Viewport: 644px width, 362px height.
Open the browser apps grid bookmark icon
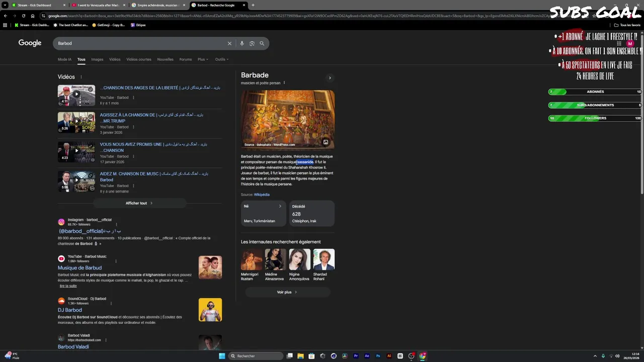6,25
